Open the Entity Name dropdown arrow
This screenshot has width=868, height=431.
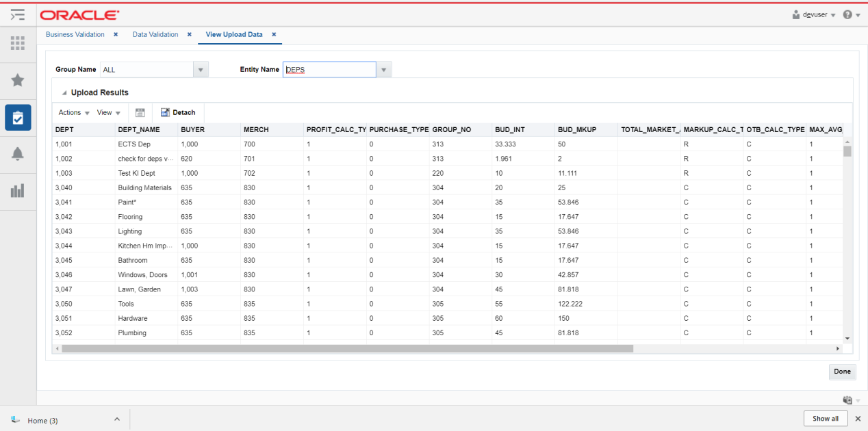pyautogui.click(x=384, y=70)
